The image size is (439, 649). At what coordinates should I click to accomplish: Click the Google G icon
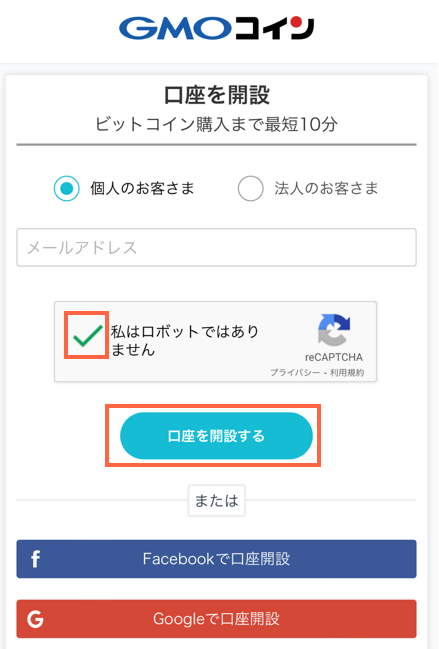click(x=35, y=619)
